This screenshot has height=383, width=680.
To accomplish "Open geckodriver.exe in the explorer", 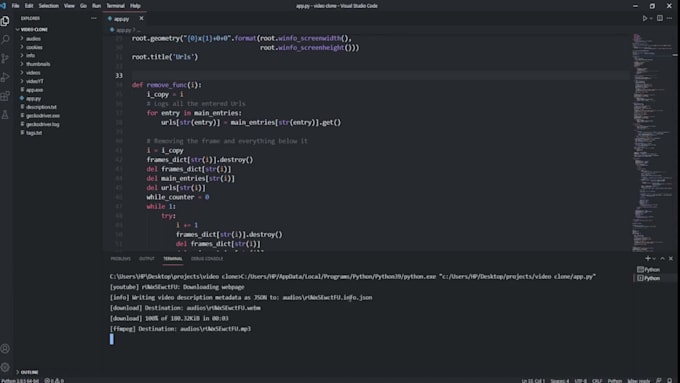I will pos(42,116).
